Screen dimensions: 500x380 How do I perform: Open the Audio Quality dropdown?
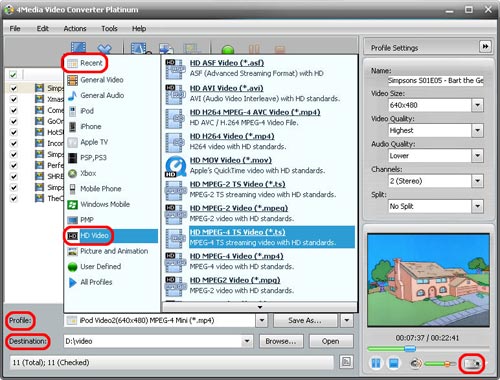click(477, 156)
